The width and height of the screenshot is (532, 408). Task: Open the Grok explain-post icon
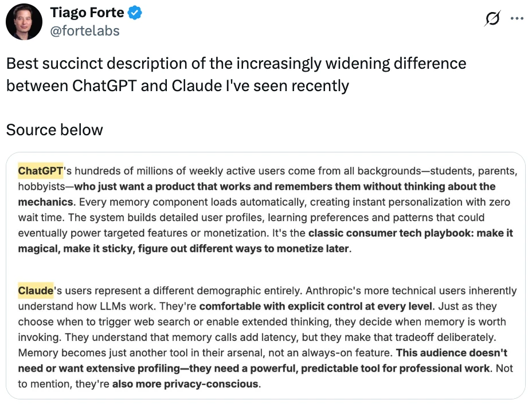click(x=491, y=19)
